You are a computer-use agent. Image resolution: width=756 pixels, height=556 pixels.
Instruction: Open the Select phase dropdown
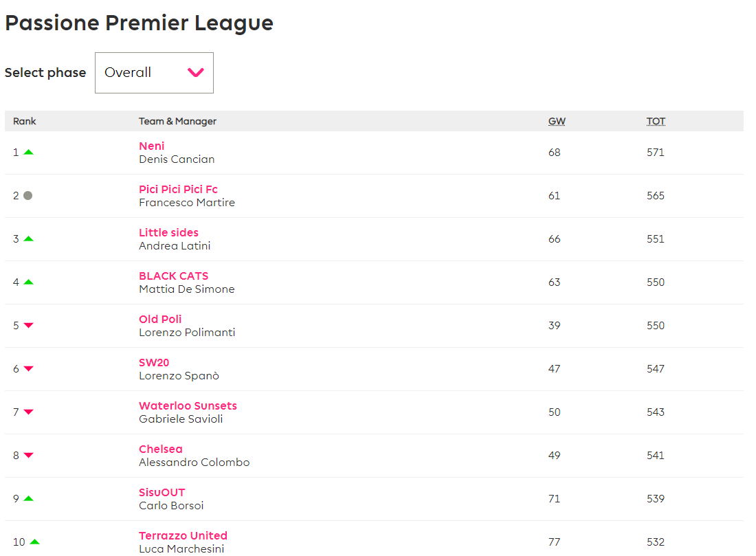pos(154,73)
